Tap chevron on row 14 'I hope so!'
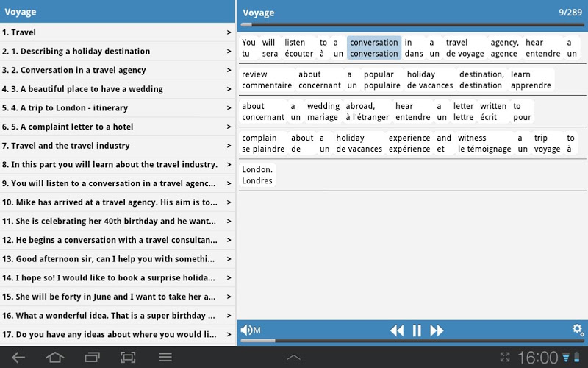The height and width of the screenshot is (368, 588). [229, 278]
